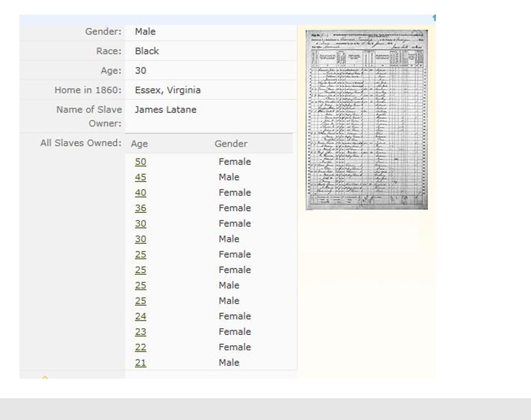Click the 25 link just below 30 Male
531x420 pixels.
click(x=141, y=255)
